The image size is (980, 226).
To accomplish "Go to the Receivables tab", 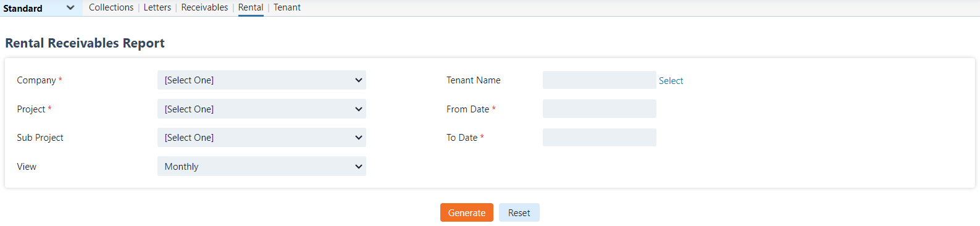I will click(x=204, y=7).
